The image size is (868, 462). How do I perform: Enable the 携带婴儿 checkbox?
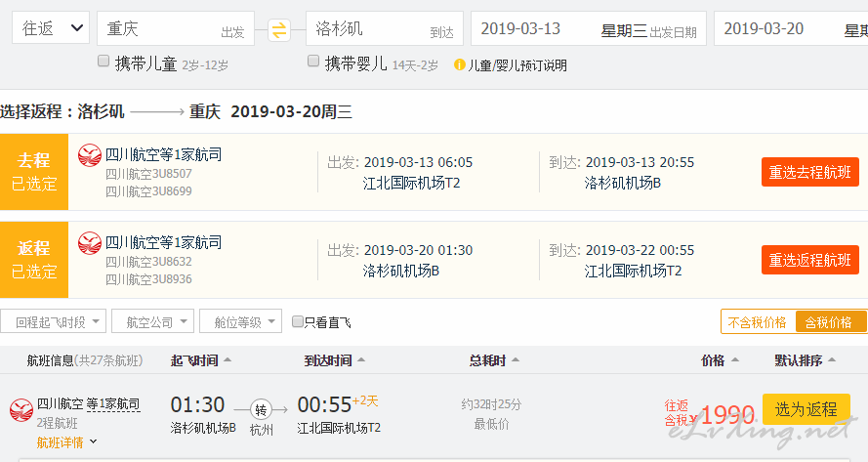pos(313,61)
